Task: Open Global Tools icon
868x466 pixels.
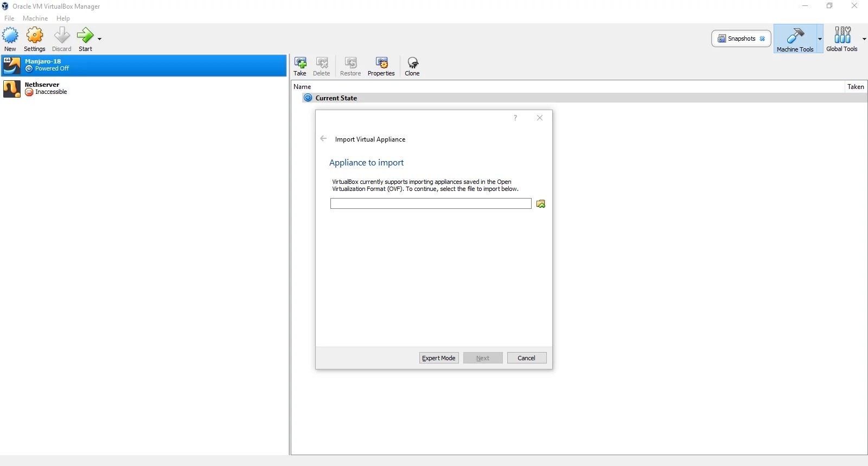Action: (x=843, y=35)
